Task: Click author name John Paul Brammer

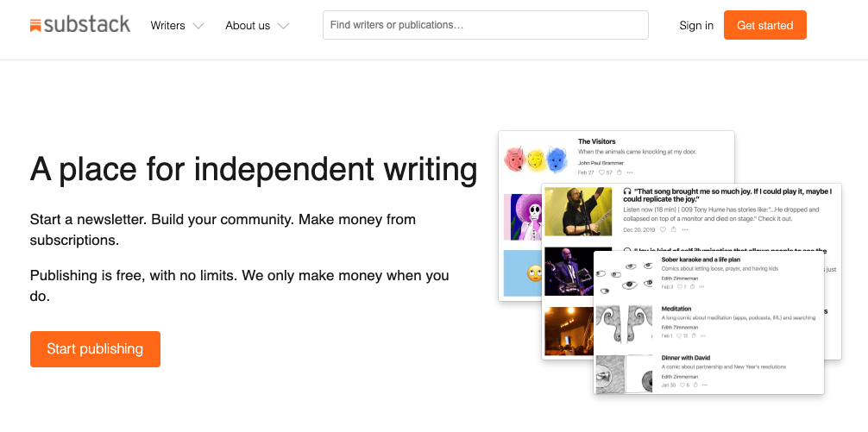Action: tap(601, 163)
